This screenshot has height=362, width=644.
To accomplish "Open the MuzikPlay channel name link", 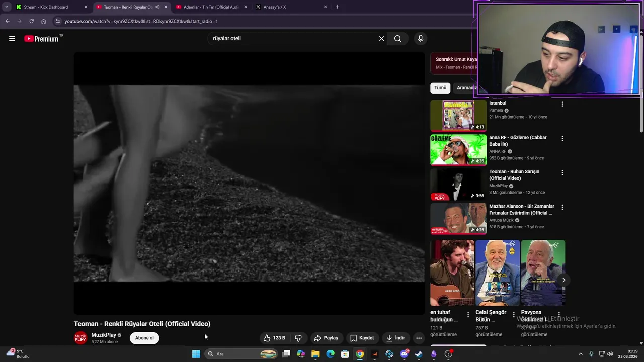I will tap(104, 335).
